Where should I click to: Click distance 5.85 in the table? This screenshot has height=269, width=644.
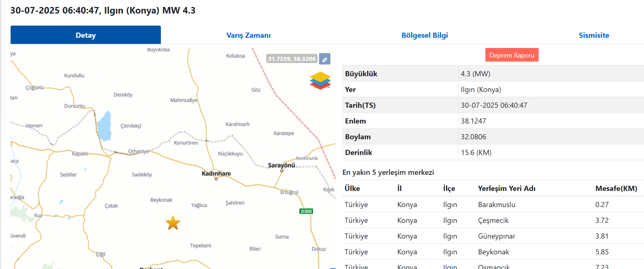(602, 252)
